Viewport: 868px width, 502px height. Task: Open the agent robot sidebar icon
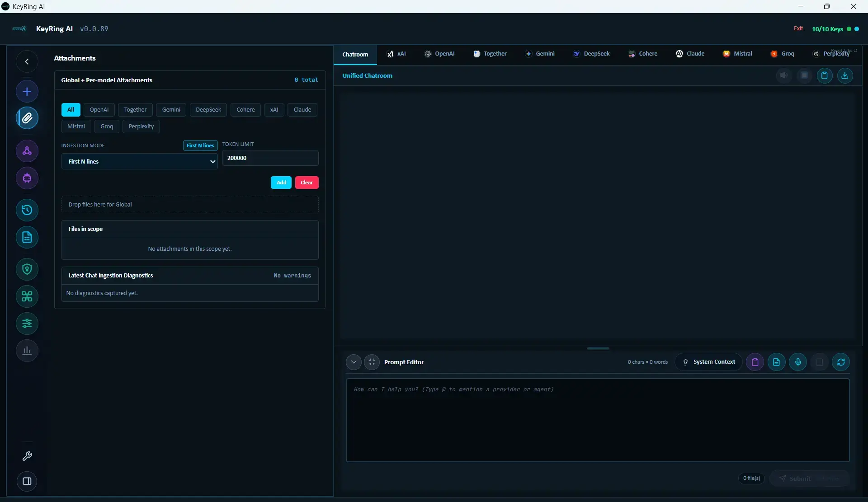coord(27,178)
